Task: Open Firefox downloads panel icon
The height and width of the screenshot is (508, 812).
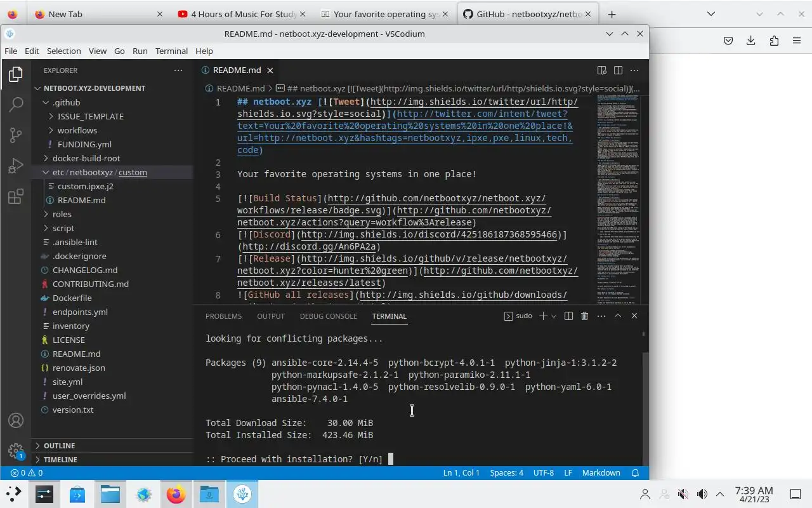Action: [751, 41]
